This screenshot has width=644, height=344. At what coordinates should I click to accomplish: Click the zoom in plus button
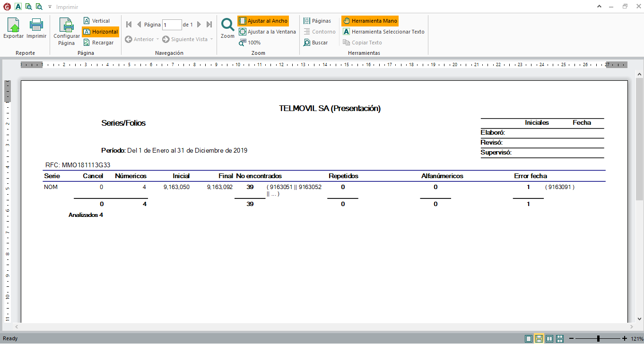(625, 338)
